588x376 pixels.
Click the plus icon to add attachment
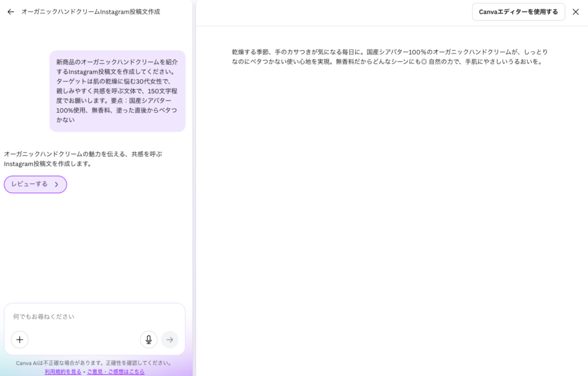tap(20, 340)
